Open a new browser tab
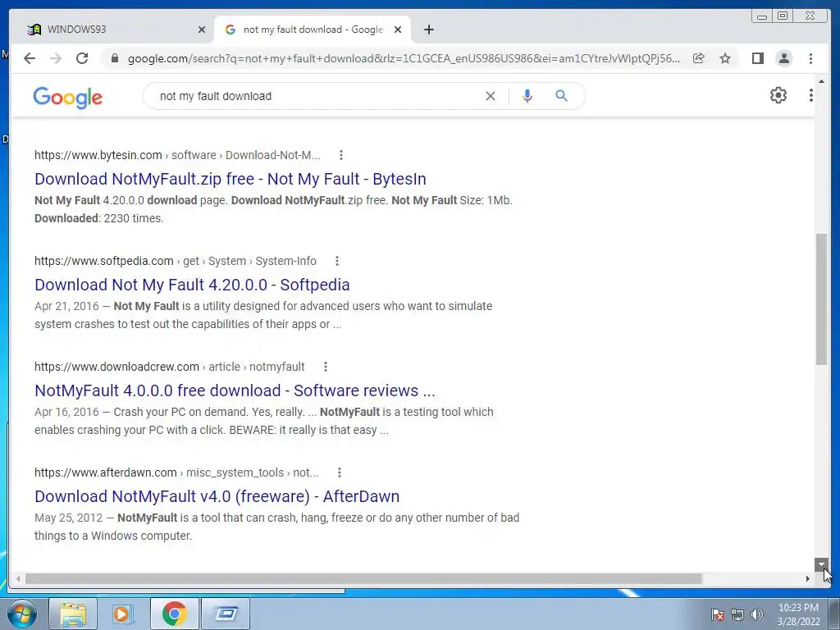Viewport: 840px width, 630px height. pos(428,30)
